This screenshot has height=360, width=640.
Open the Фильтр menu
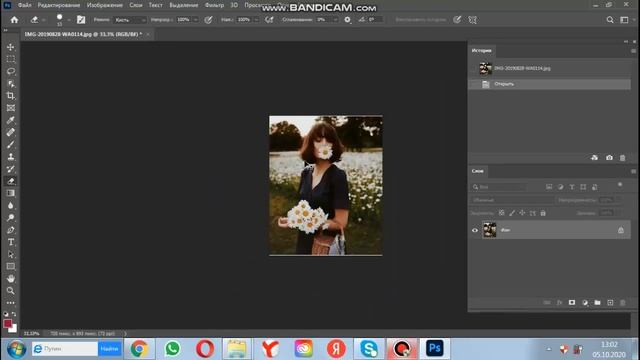click(x=214, y=5)
